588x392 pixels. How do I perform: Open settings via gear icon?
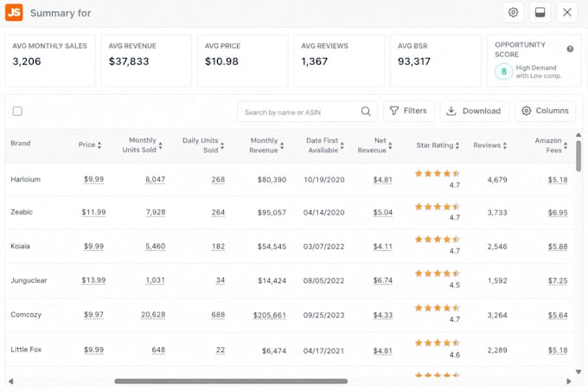[x=513, y=12]
